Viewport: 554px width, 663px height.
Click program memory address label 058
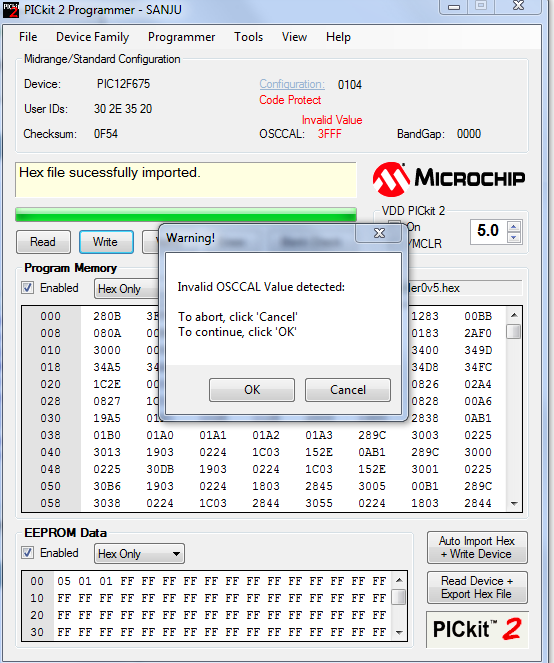[50, 503]
